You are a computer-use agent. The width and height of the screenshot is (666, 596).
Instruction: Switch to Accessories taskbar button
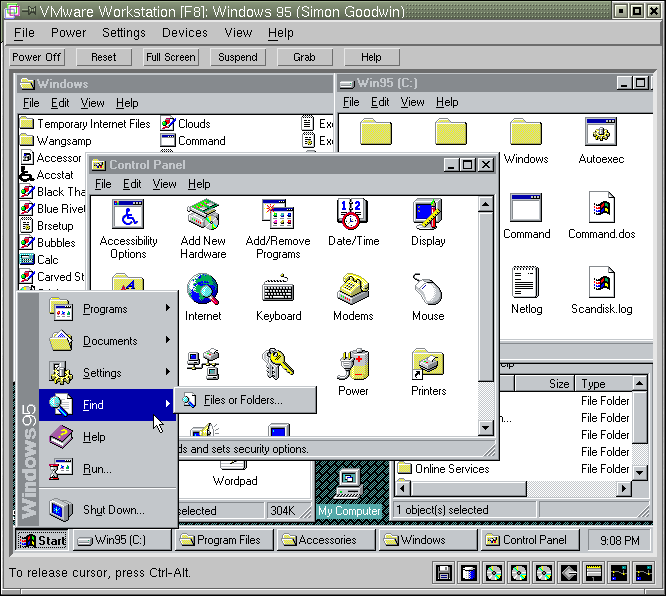[x=326, y=540]
